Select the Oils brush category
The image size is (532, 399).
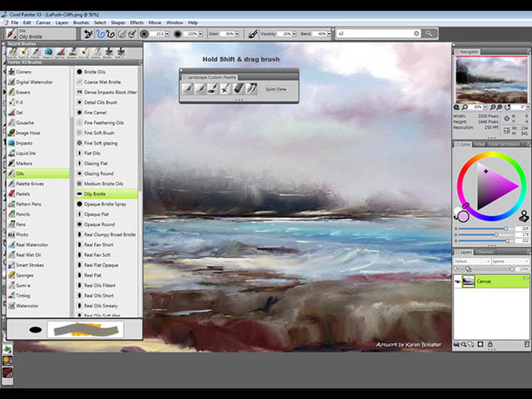click(x=37, y=174)
